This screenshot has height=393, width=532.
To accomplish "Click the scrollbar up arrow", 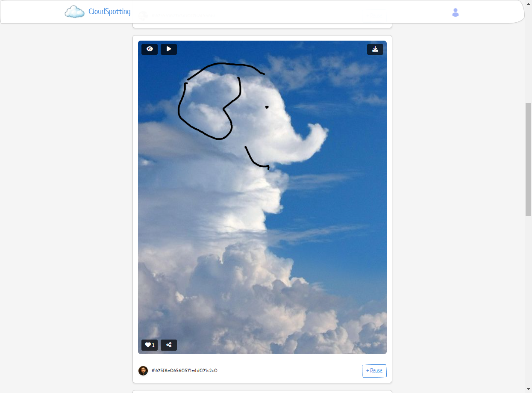I will (x=528, y=3).
